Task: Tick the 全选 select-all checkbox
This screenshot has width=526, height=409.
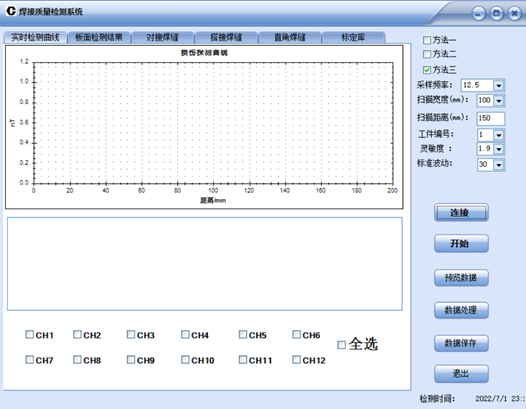Action: coord(341,345)
